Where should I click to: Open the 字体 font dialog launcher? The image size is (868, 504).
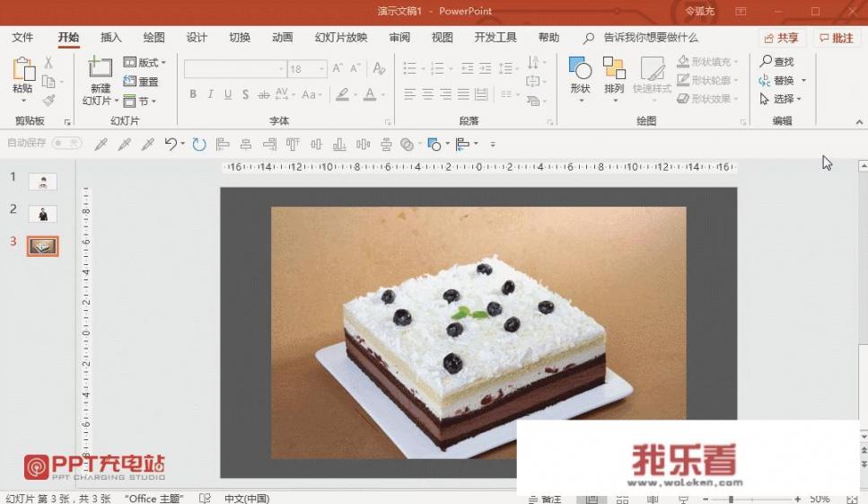tap(388, 122)
